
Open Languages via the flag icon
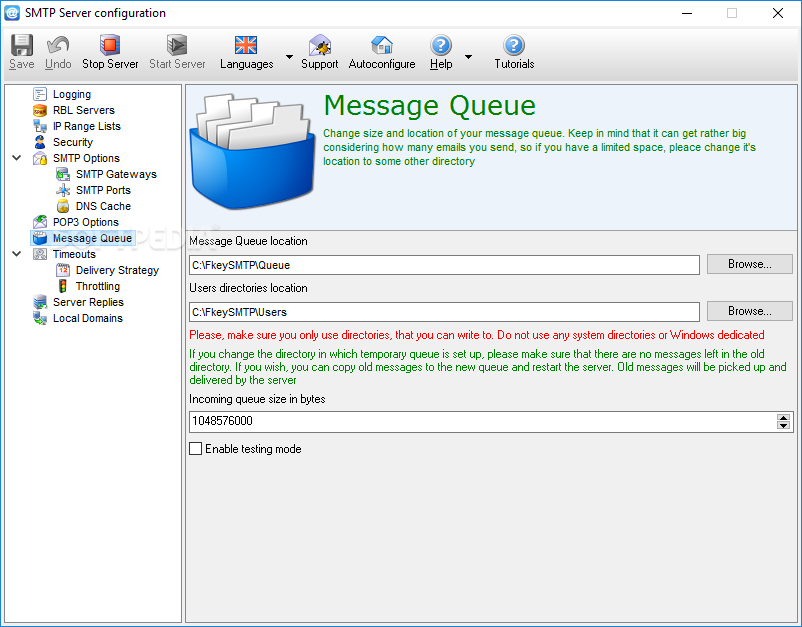[x=246, y=45]
